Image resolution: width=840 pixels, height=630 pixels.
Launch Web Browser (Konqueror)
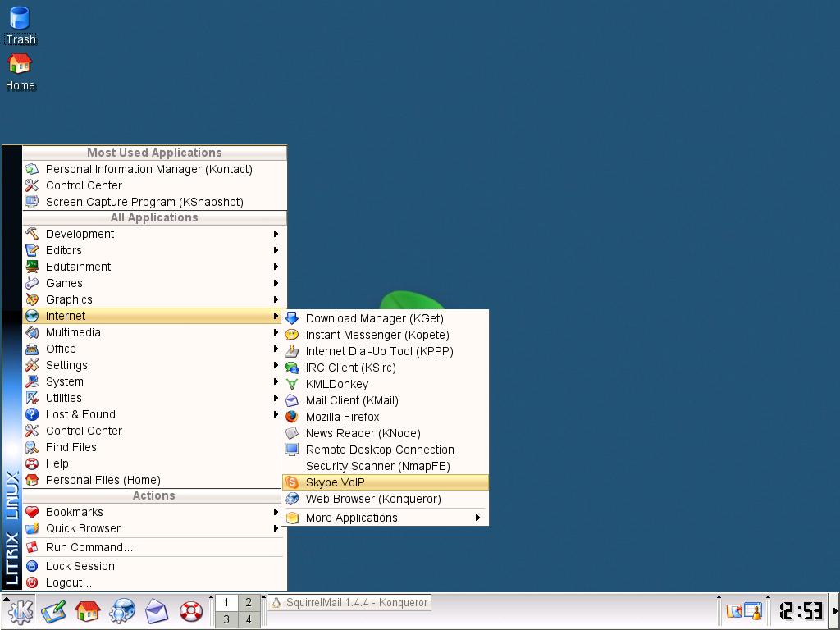[x=386, y=500]
